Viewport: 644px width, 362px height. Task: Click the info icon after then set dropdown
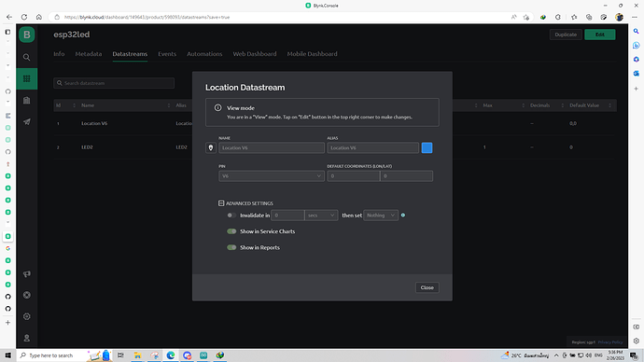click(403, 216)
